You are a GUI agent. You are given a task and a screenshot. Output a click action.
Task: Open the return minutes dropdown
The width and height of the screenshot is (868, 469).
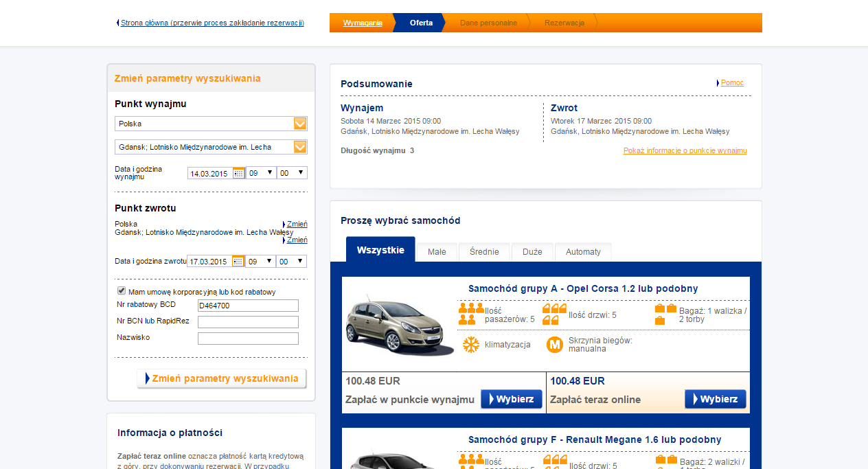coord(291,261)
